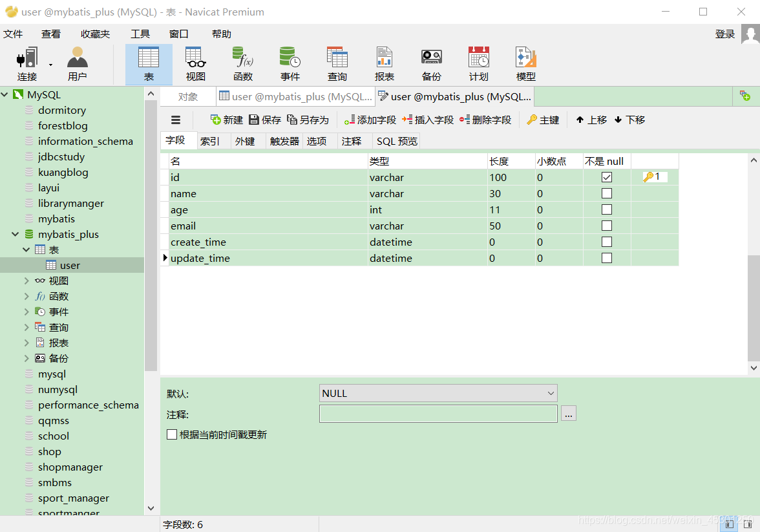Select the 模型 (Model) icon
This screenshot has height=532, width=760.
525,63
